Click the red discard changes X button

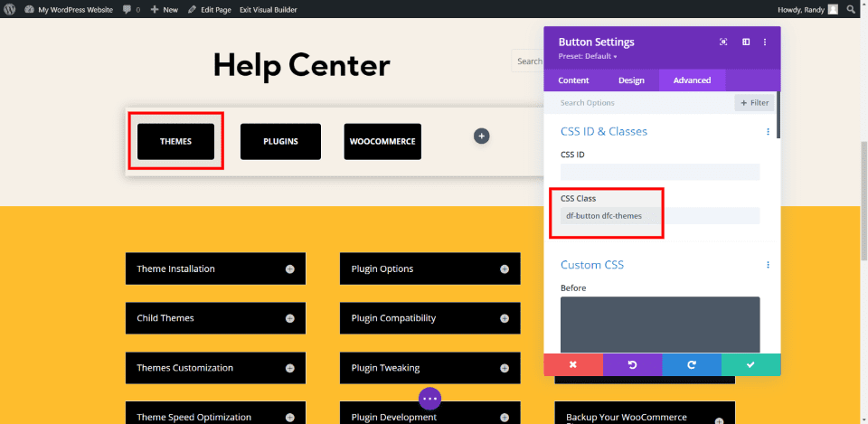tap(572, 364)
